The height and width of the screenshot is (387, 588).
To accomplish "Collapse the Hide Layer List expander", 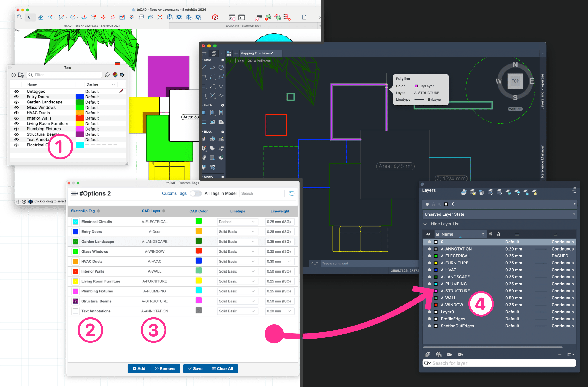I will pyautogui.click(x=425, y=224).
